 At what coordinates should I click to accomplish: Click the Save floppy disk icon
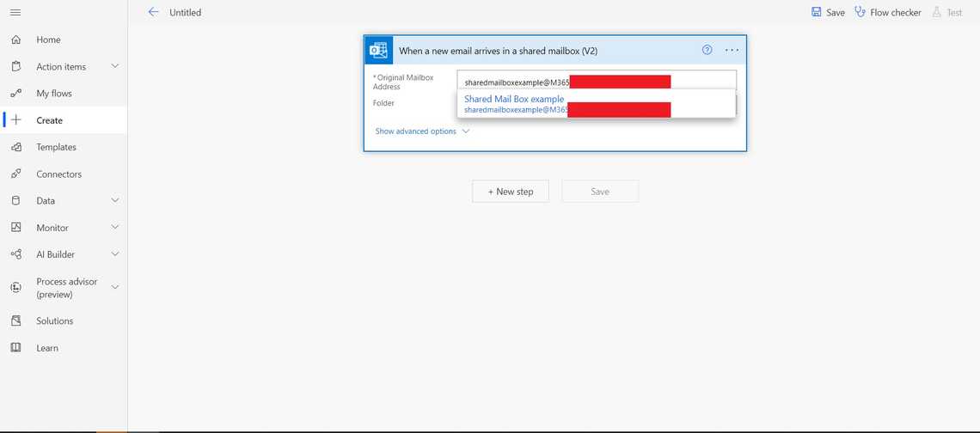point(817,12)
